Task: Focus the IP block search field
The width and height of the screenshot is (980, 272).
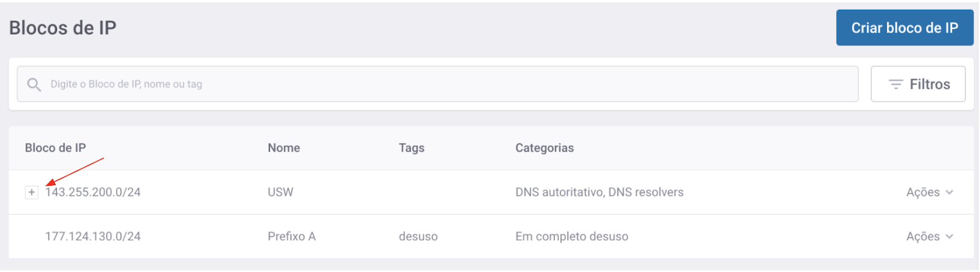Action: (x=437, y=84)
